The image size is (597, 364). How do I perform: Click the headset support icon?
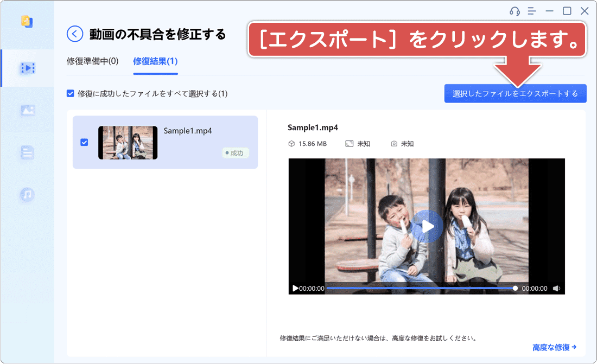coord(514,11)
